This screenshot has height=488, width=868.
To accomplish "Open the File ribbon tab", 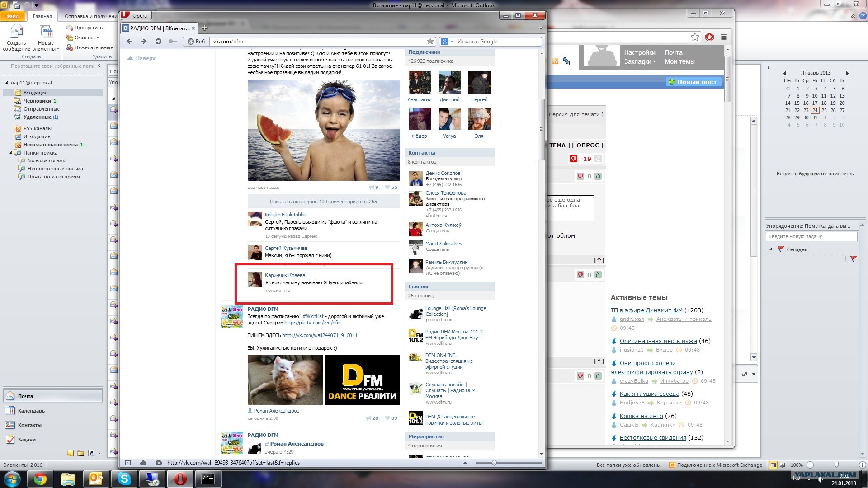I will point(13,16).
